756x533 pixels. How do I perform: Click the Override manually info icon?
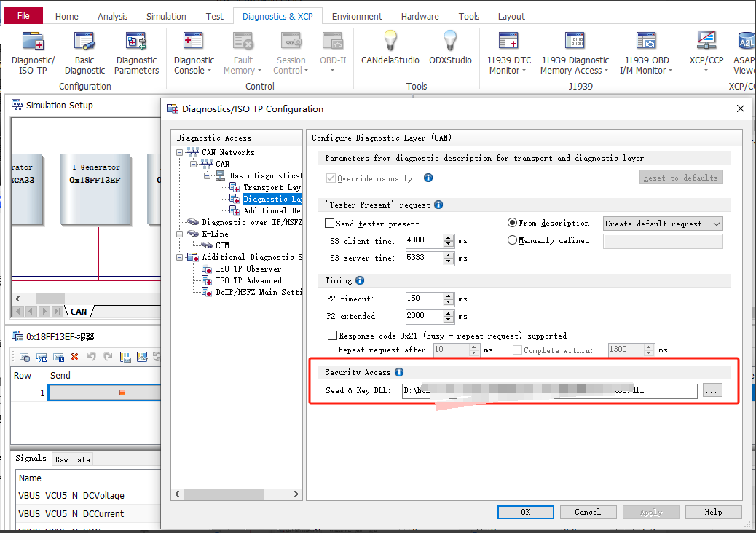pos(428,178)
